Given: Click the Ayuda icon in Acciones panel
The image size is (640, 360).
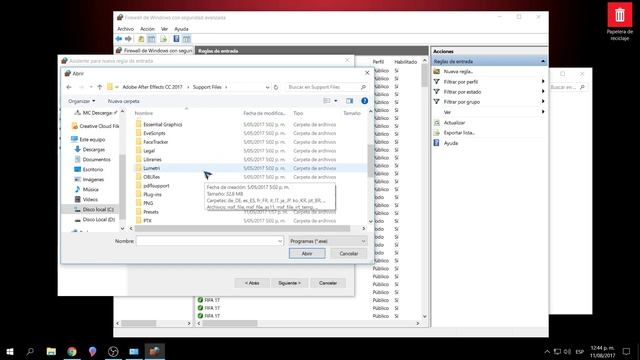Looking at the screenshot, I should point(436,143).
